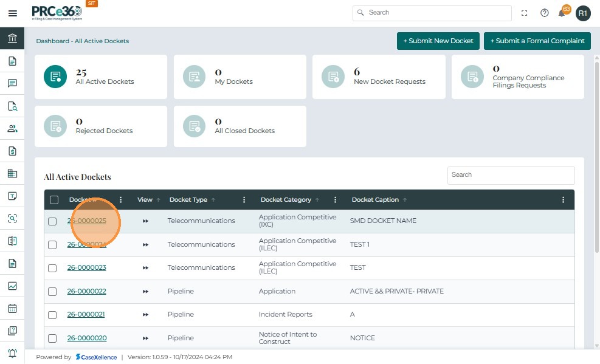Viewport: 600px width, 364px height.
Task: Open the document search sidebar icon
Action: (x=12, y=106)
